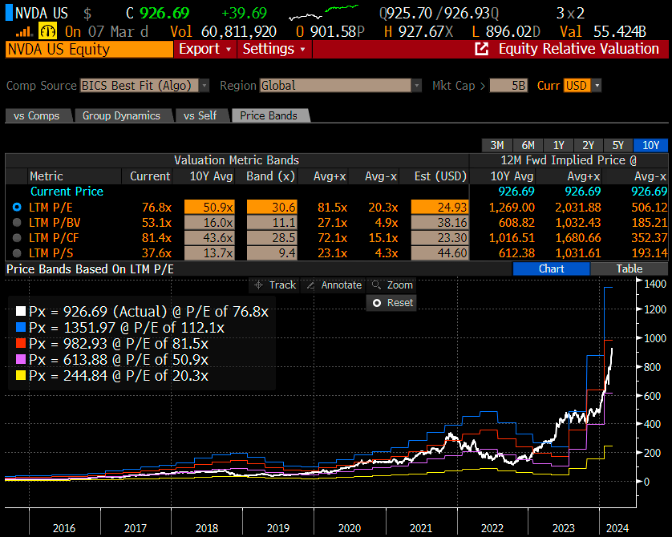672x538 pixels.
Task: Set time range to 2Y
Action: click(x=588, y=145)
